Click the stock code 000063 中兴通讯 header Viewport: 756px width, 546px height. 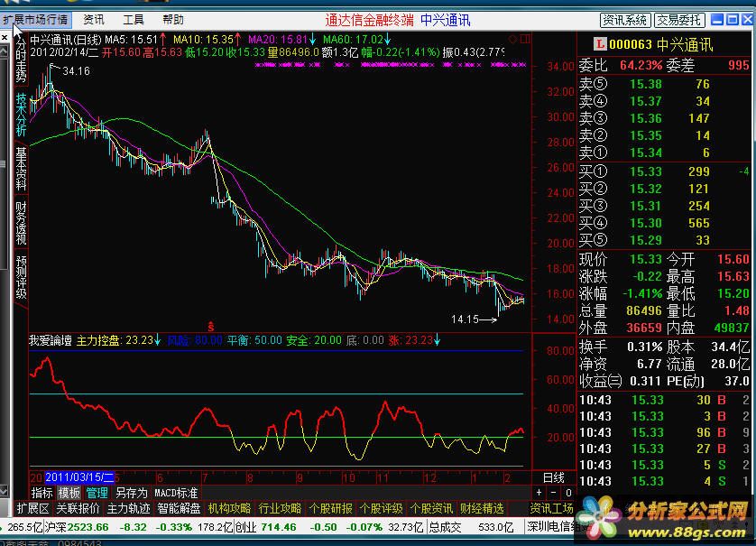(x=660, y=45)
